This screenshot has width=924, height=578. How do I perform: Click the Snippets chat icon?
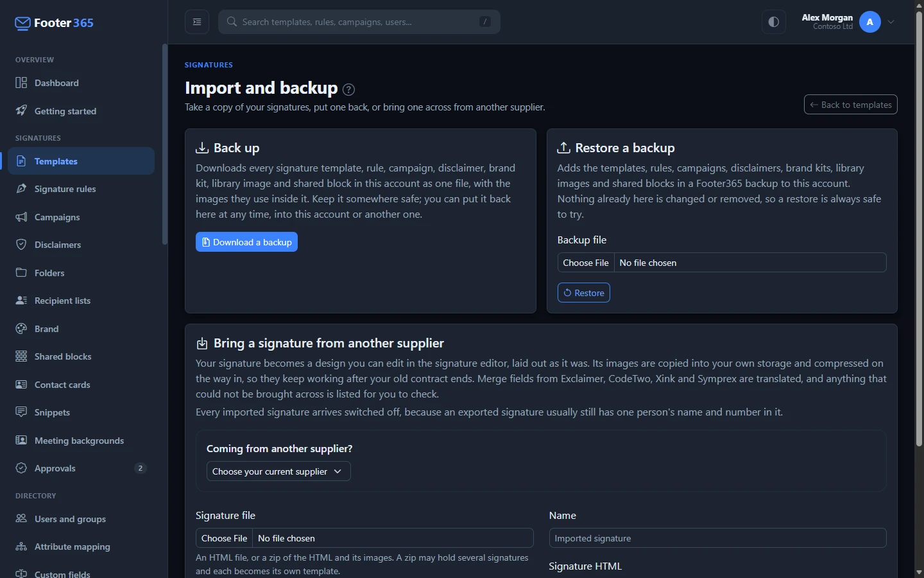(21, 412)
